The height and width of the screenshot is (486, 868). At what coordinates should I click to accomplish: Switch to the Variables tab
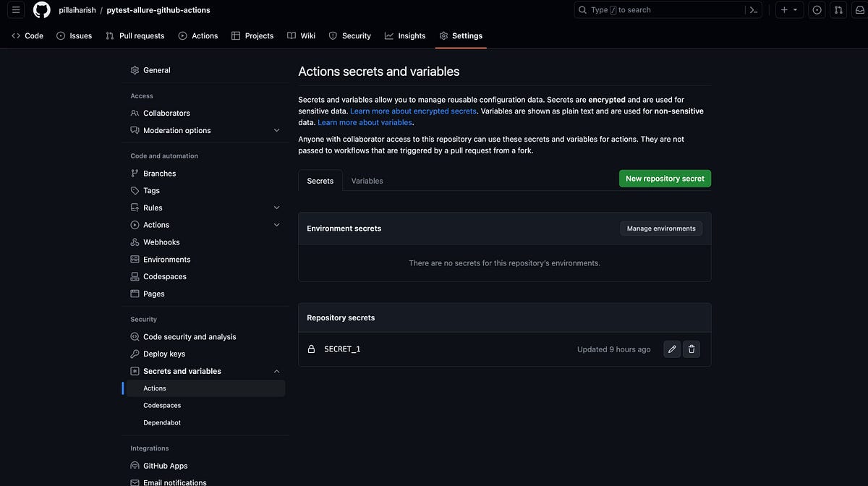[x=367, y=181]
